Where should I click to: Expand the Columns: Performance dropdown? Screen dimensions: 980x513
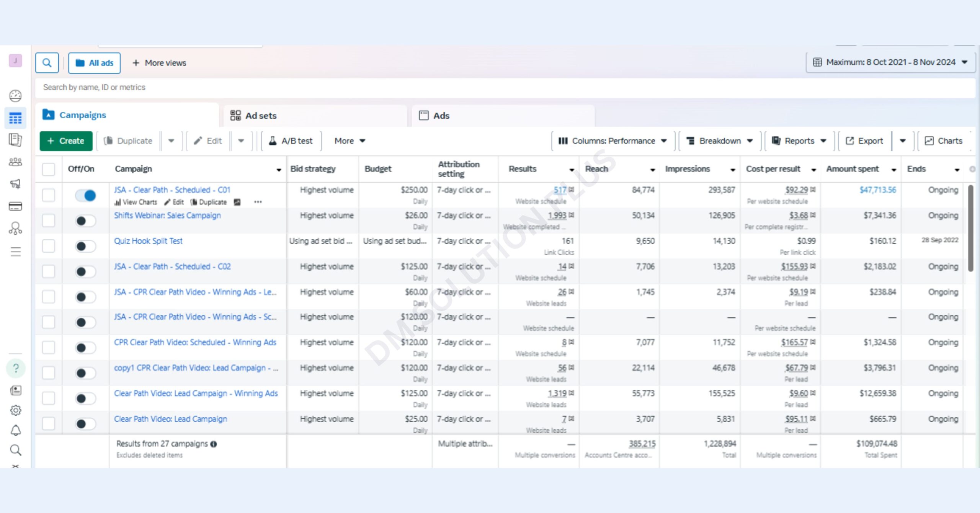point(612,141)
